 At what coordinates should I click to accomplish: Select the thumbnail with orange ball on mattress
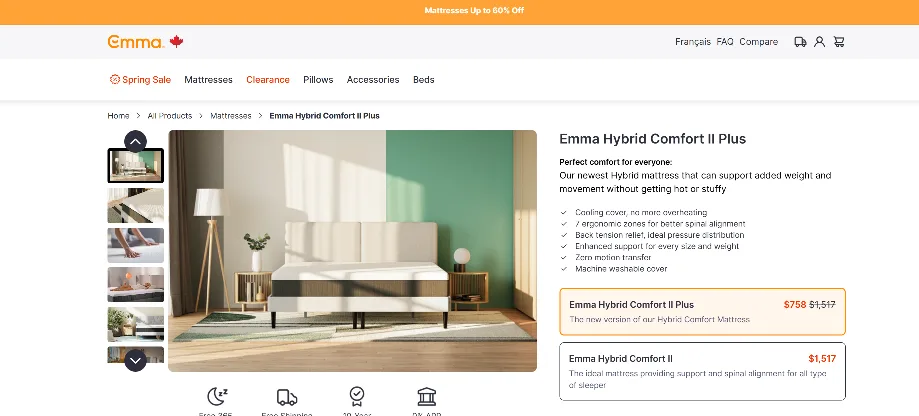point(135,285)
